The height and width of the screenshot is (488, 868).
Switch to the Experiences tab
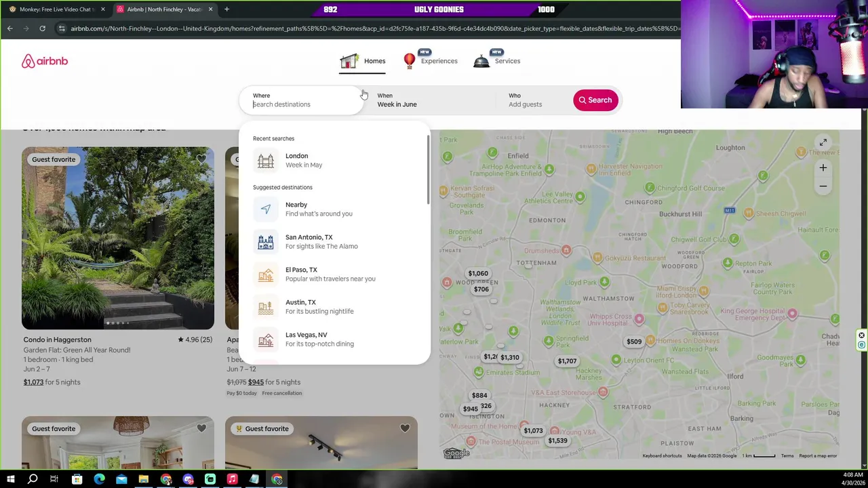click(431, 61)
